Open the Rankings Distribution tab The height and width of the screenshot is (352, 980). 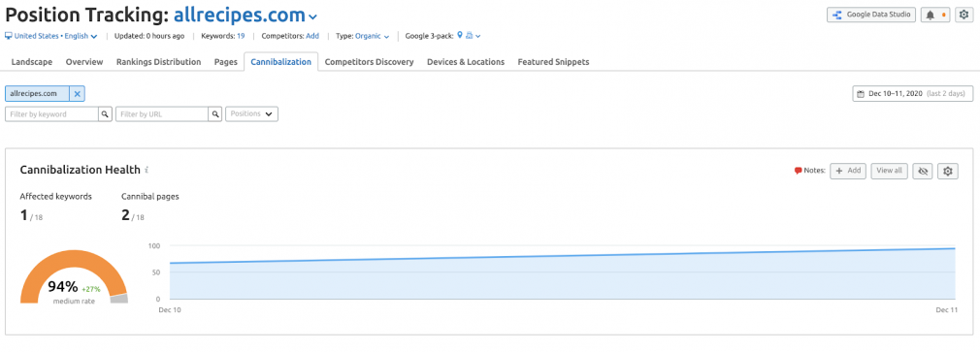(x=159, y=62)
